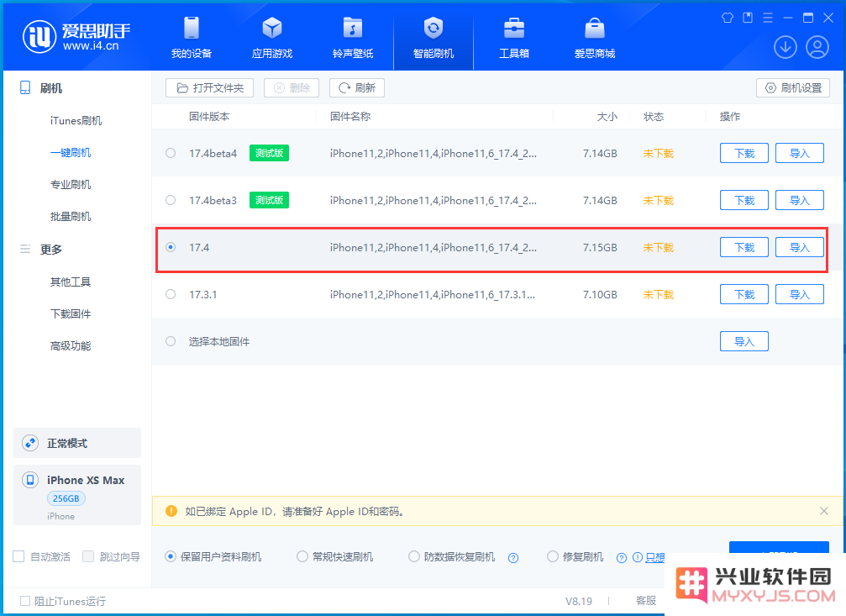Select firmware 17.4beta3 radio button
This screenshot has height=616, width=846.
[x=171, y=200]
